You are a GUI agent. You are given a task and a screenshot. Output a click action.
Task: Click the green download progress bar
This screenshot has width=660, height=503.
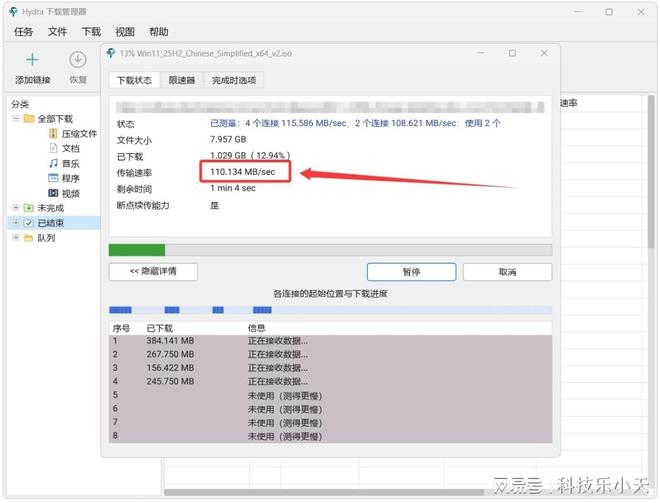[330, 250]
